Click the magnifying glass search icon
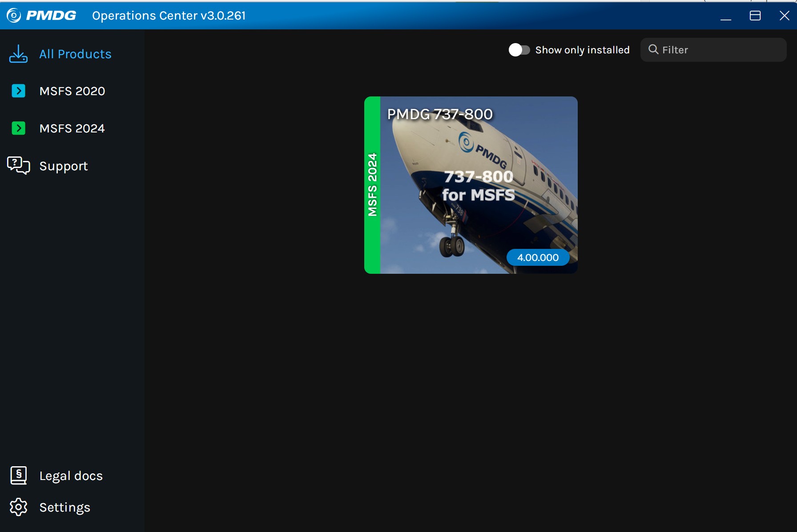 click(653, 49)
